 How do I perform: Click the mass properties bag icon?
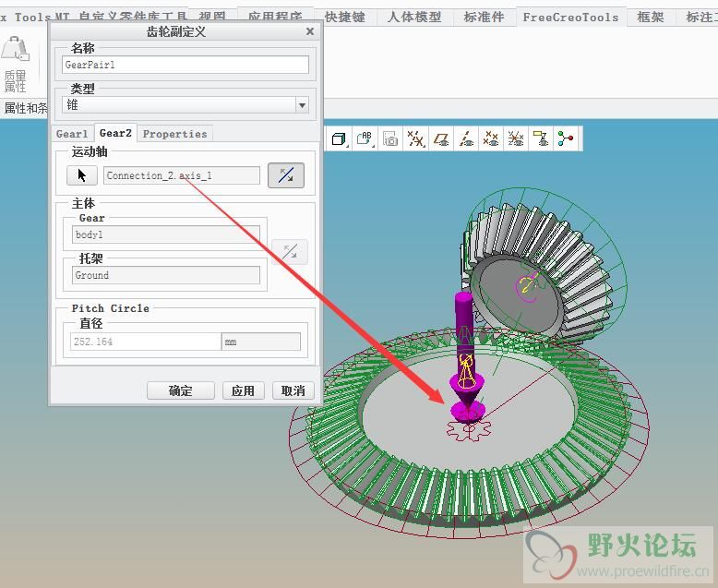[15, 49]
